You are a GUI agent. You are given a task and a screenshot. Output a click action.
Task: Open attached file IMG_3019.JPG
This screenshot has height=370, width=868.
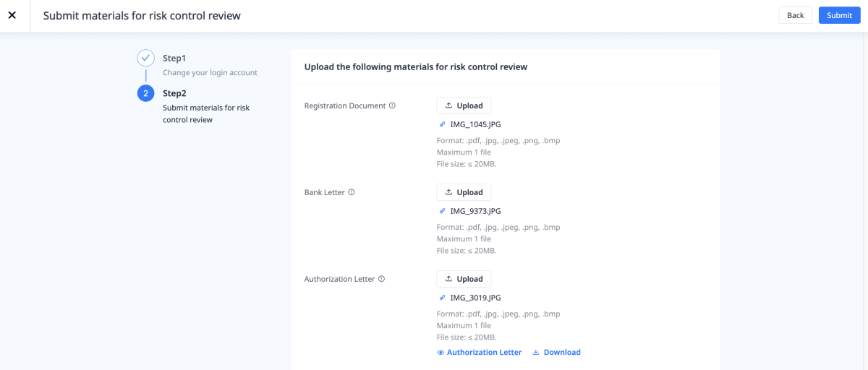(x=475, y=298)
